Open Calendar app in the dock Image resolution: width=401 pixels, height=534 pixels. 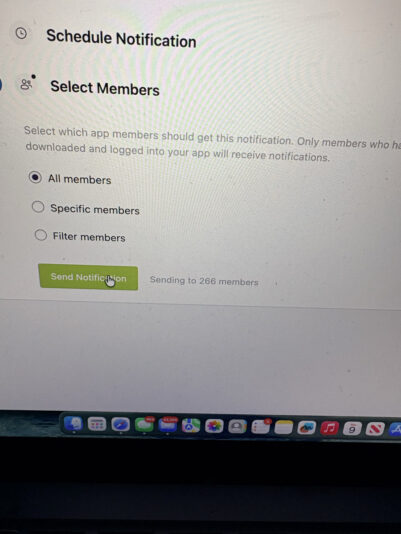352,429
